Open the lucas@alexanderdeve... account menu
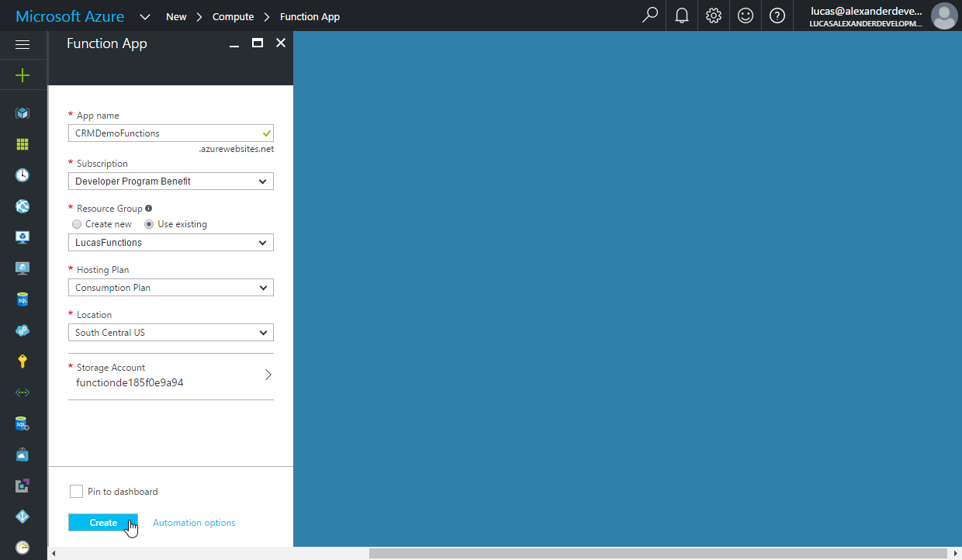Screen dimensions: 962x560 (x=867, y=16)
